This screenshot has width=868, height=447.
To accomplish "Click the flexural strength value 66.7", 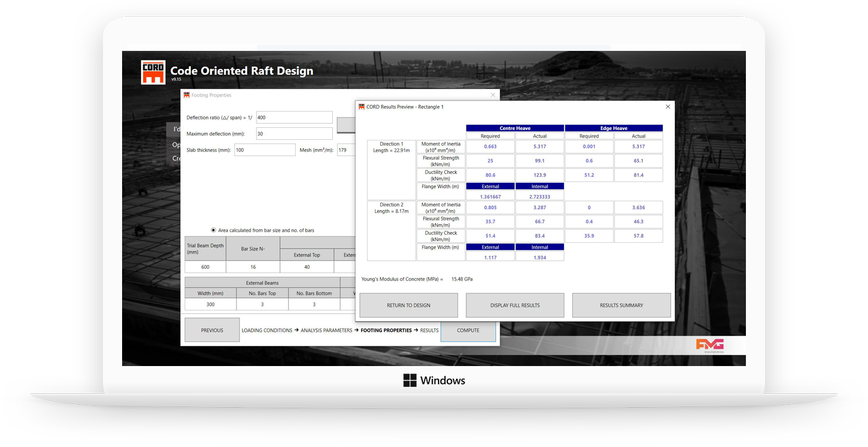I will pos(540,221).
